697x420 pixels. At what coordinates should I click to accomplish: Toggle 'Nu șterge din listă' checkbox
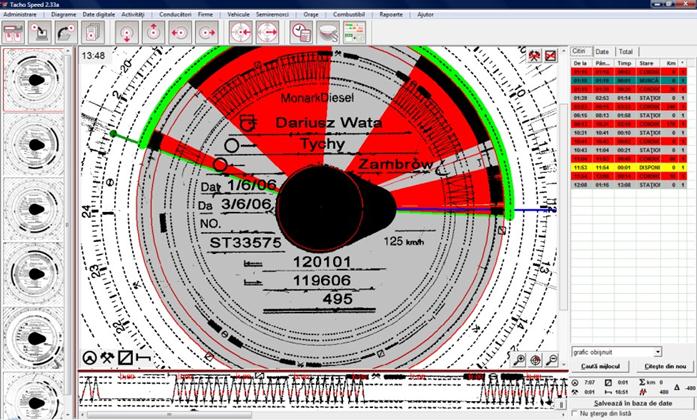[575, 413]
